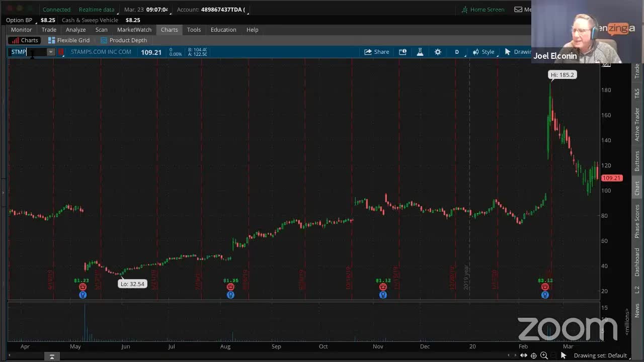The width and height of the screenshot is (644, 362).
Task: Click the STMP symbol input field
Action: click(x=28, y=52)
